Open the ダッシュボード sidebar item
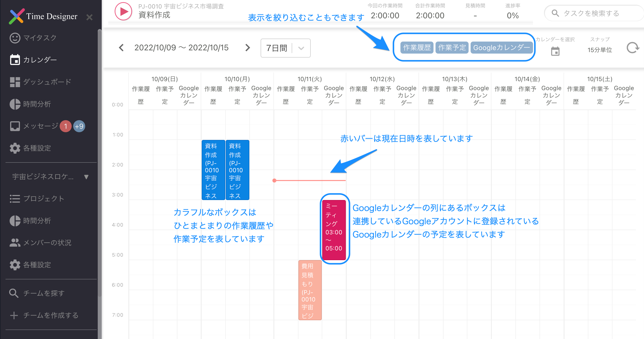 47,82
